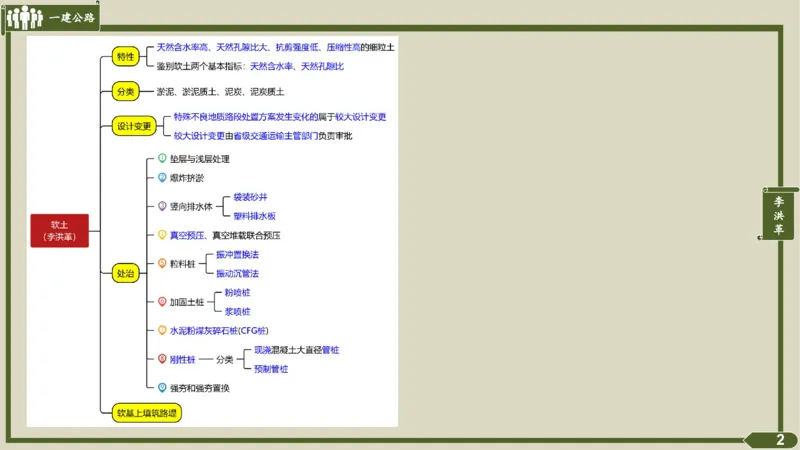
Task: Click the line starting 特殊不良地质路段处置方案
Action: coord(280,117)
